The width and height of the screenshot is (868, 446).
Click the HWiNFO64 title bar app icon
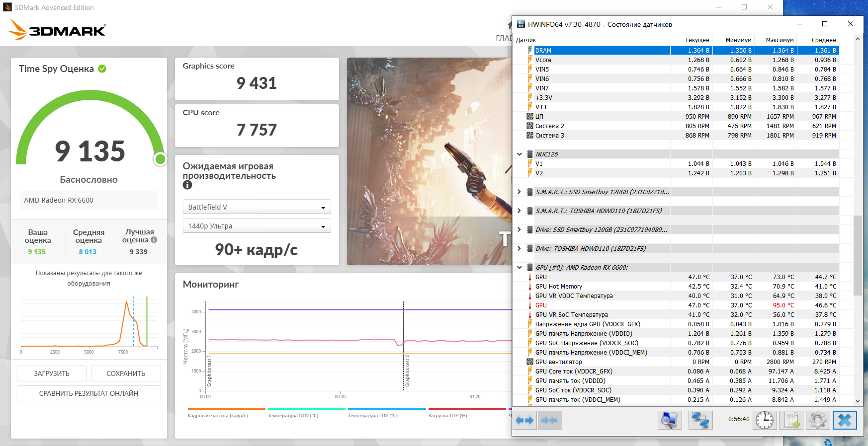(x=521, y=24)
